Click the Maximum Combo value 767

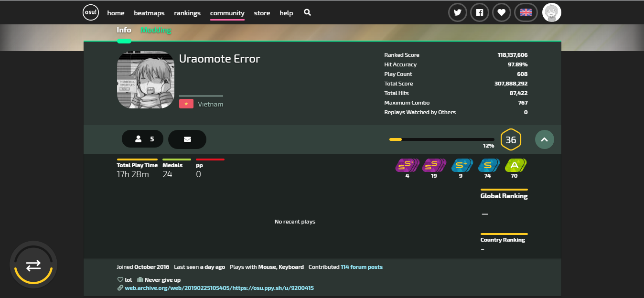click(x=523, y=103)
